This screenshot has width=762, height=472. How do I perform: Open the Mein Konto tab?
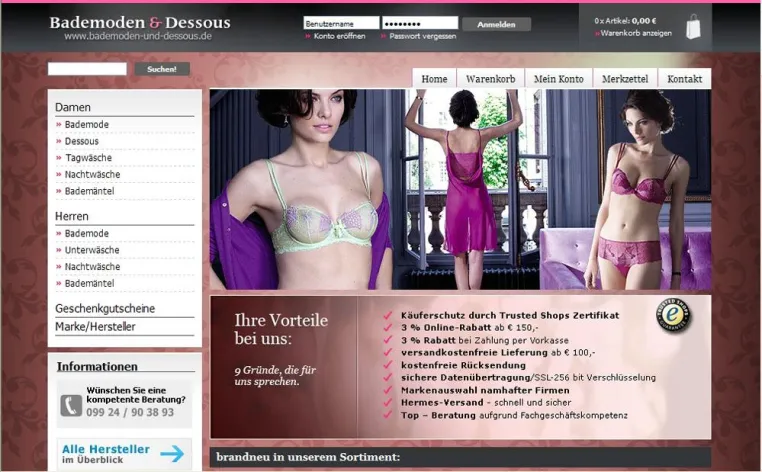[558, 79]
